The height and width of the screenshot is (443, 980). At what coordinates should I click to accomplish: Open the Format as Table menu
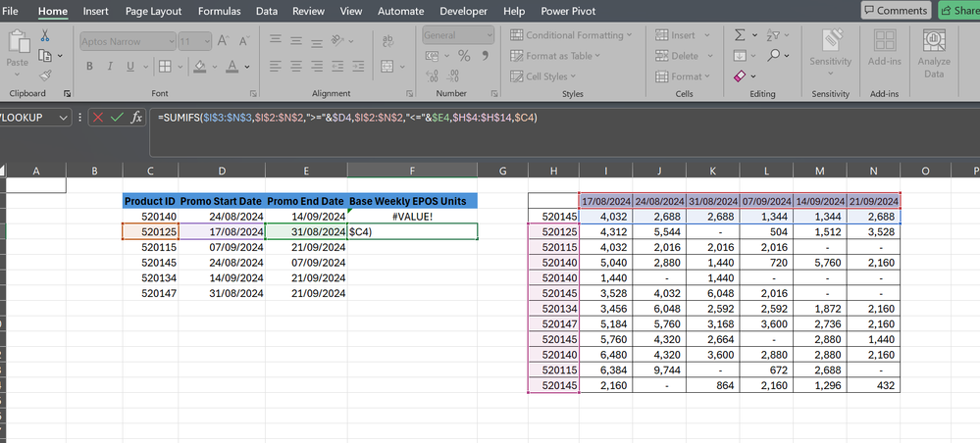click(555, 56)
